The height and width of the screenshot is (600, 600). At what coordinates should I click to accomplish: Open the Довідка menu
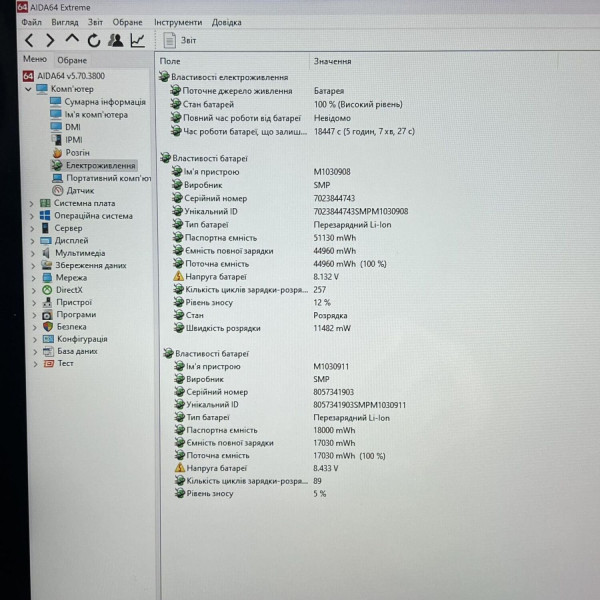pyautogui.click(x=227, y=22)
